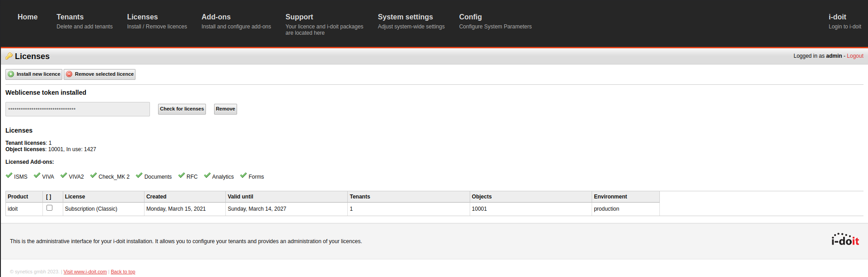Screen dimensions: 868x277
Task: Click the green checkmark next to Analytics
Action: coord(207,175)
